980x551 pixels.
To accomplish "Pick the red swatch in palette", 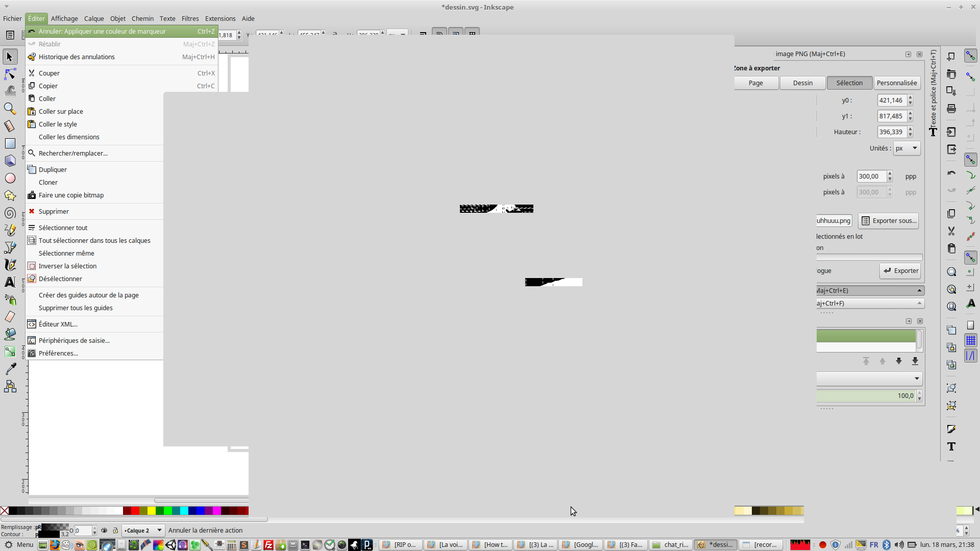I will tap(135, 511).
